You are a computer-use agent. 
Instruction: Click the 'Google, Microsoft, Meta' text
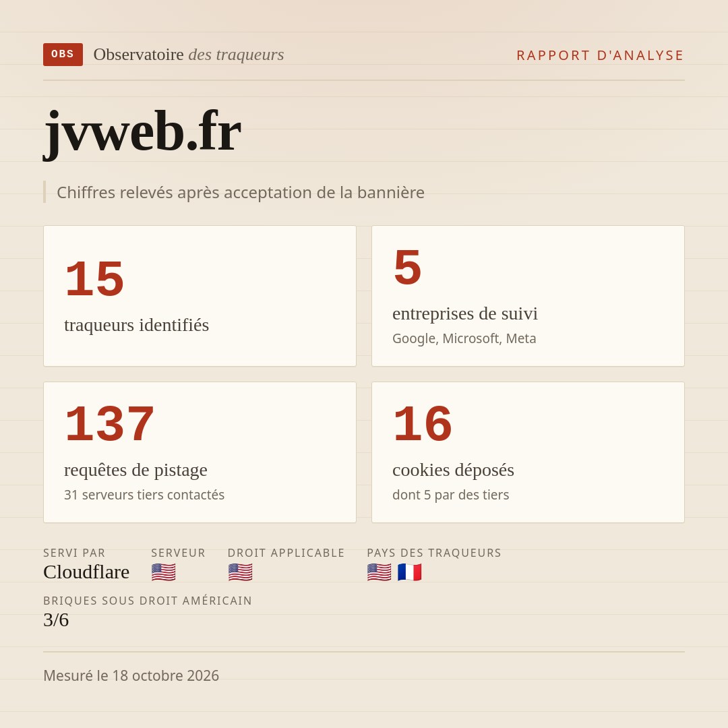pyautogui.click(x=464, y=338)
